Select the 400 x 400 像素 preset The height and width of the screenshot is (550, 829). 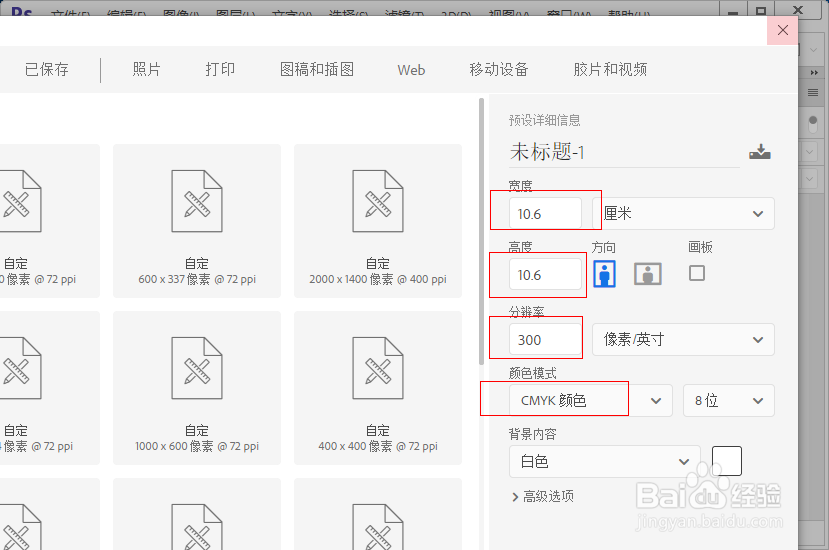tap(378, 388)
